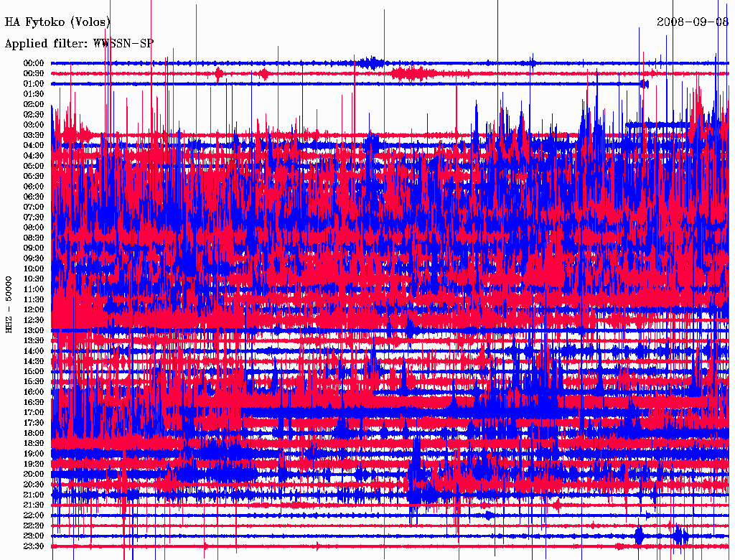The width and height of the screenshot is (735, 560).
Task: Select the 03:00 time label
Action: 34,125
